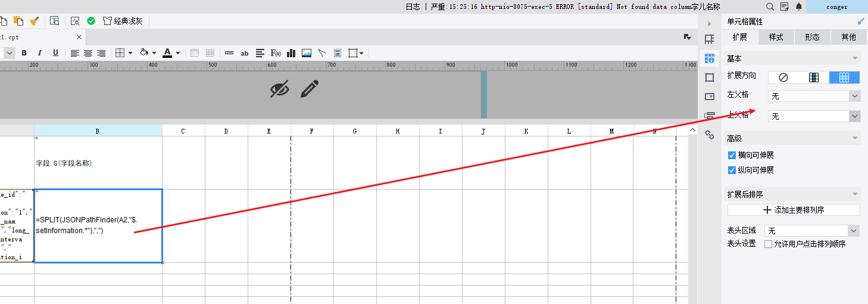Screen dimensions: 868x304
Task: Insert sub-report element
Action: click(x=338, y=53)
